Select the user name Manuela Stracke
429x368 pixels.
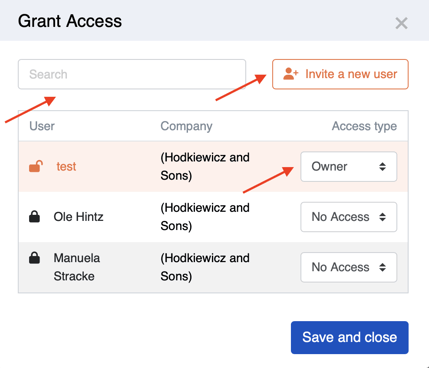(77, 267)
